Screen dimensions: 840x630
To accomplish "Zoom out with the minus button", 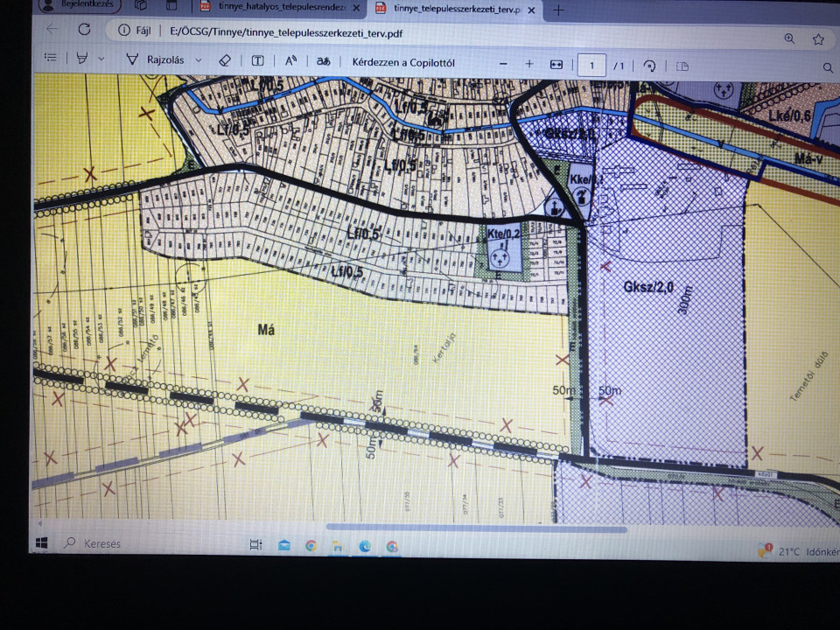I will click(503, 64).
